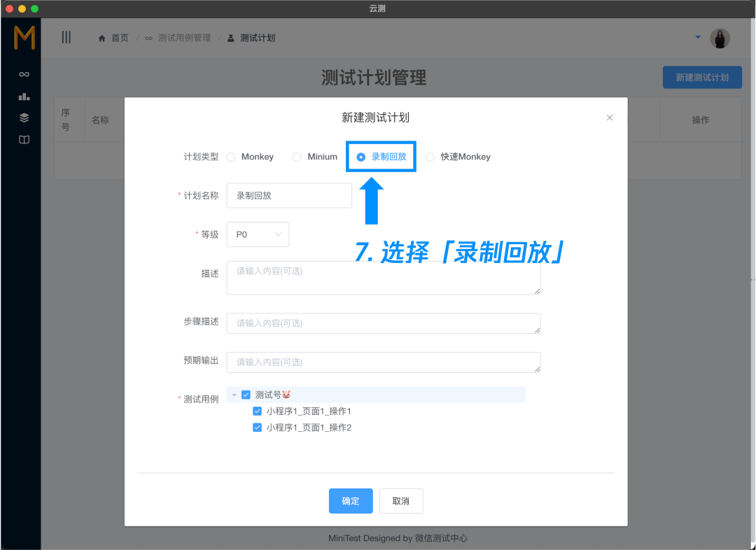Uncheck 小程序1_页面1_操作1 checkbox

[257, 411]
